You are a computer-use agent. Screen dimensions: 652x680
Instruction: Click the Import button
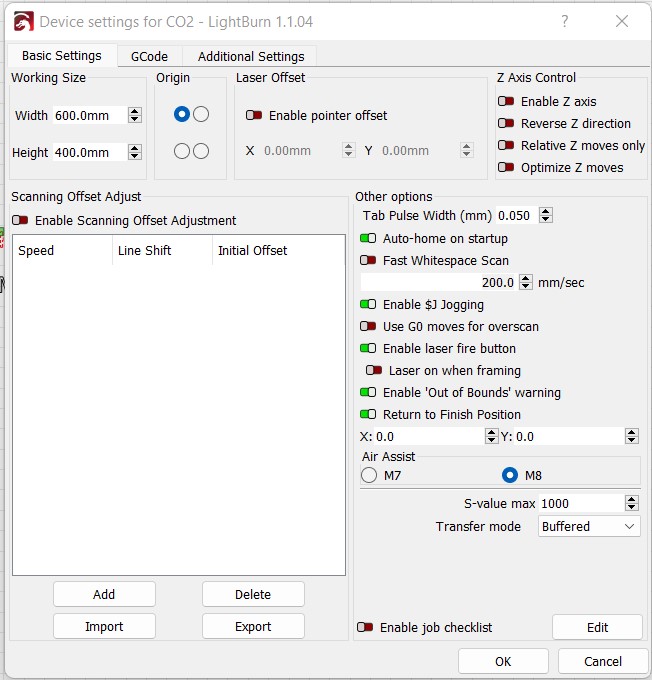(x=104, y=626)
